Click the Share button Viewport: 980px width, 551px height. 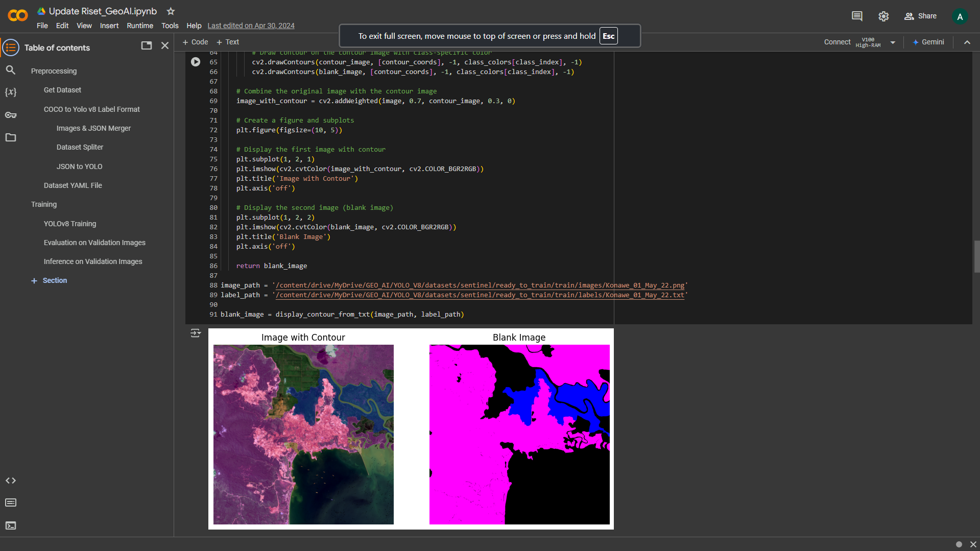point(920,16)
